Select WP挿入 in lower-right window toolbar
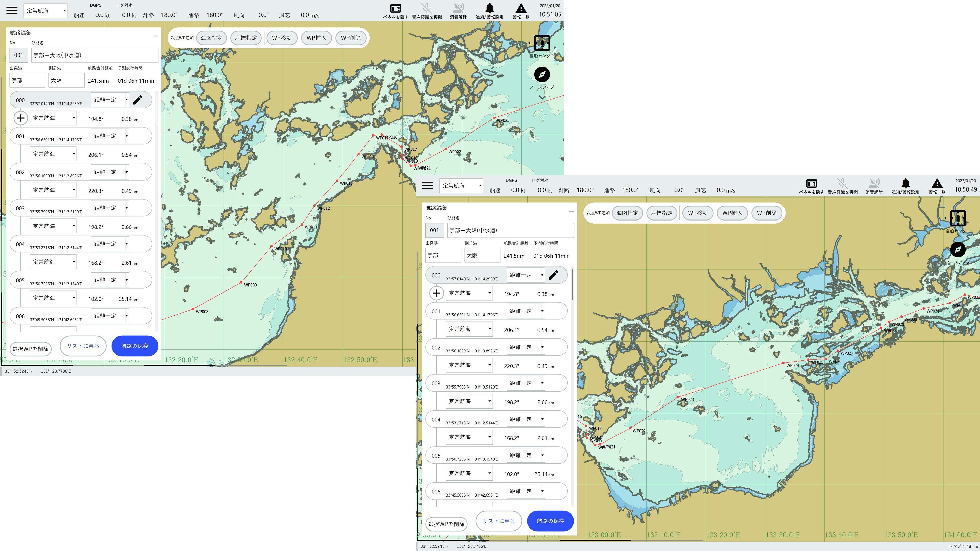Image resolution: width=980 pixels, height=551 pixels. coord(732,213)
